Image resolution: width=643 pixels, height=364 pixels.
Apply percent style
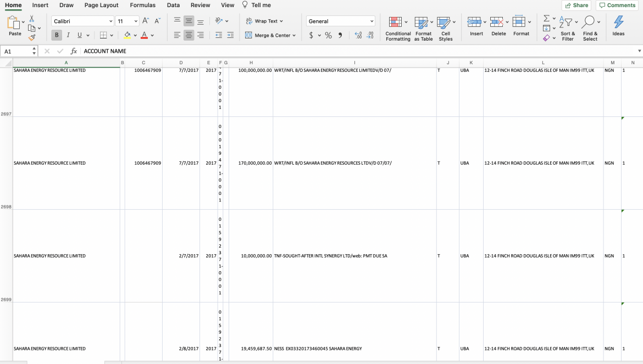pos(329,35)
